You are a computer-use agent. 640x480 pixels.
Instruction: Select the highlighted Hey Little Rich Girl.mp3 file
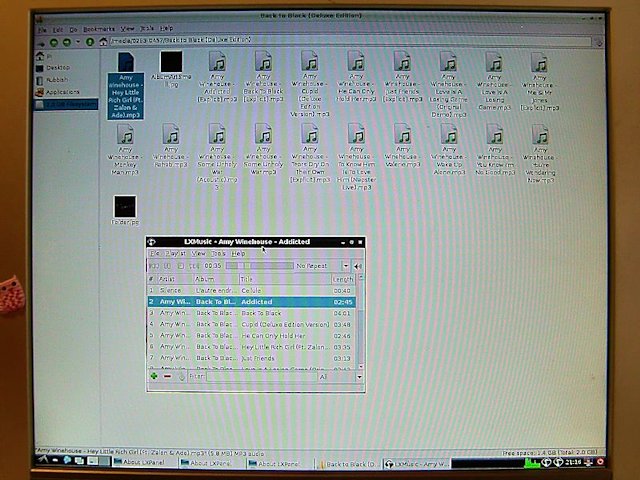click(x=125, y=85)
